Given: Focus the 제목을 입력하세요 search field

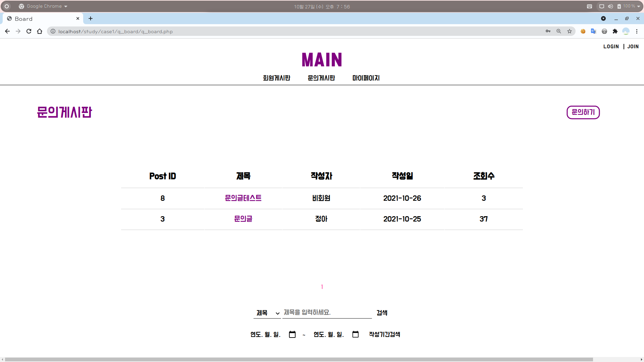Looking at the screenshot, I should point(327,312).
